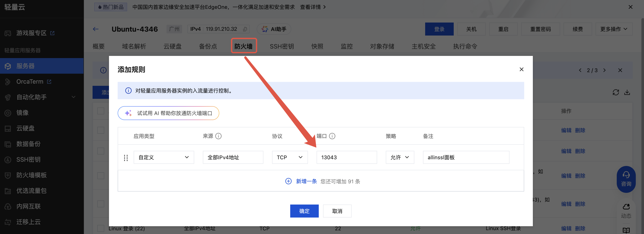
Task: Click the 新增一条 add rule link
Action: pyautogui.click(x=306, y=181)
